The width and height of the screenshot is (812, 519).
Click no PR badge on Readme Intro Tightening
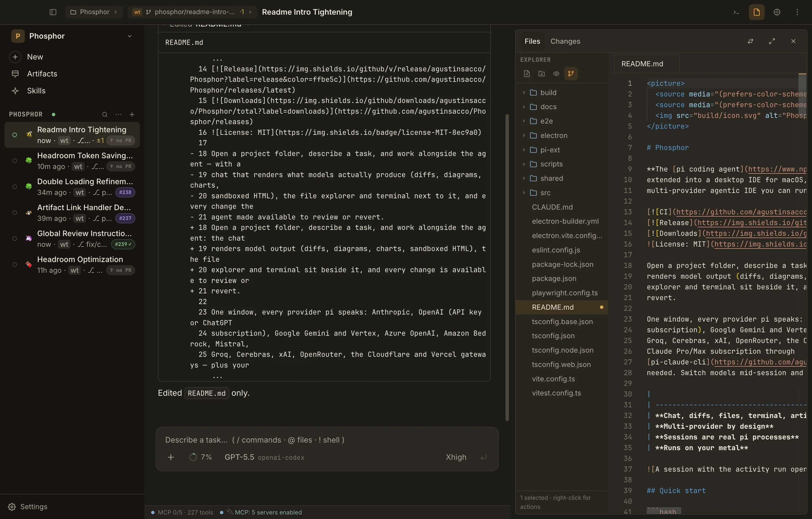[x=120, y=140]
